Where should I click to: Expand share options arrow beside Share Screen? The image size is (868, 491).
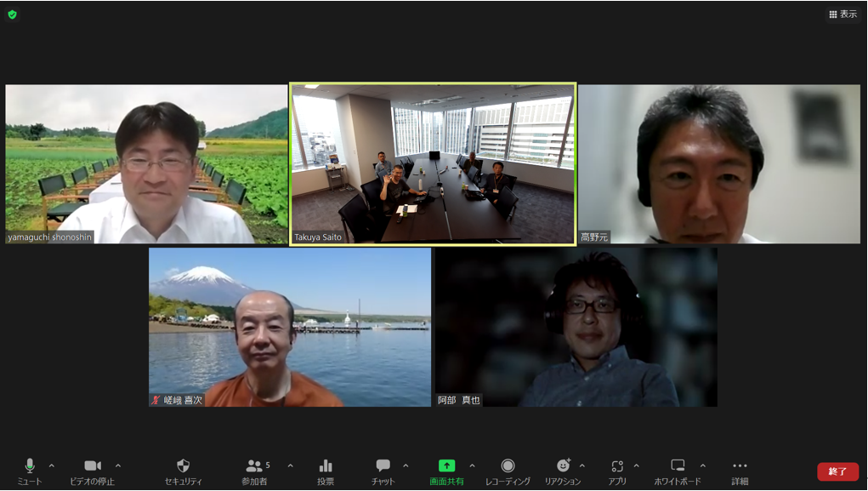tap(473, 465)
